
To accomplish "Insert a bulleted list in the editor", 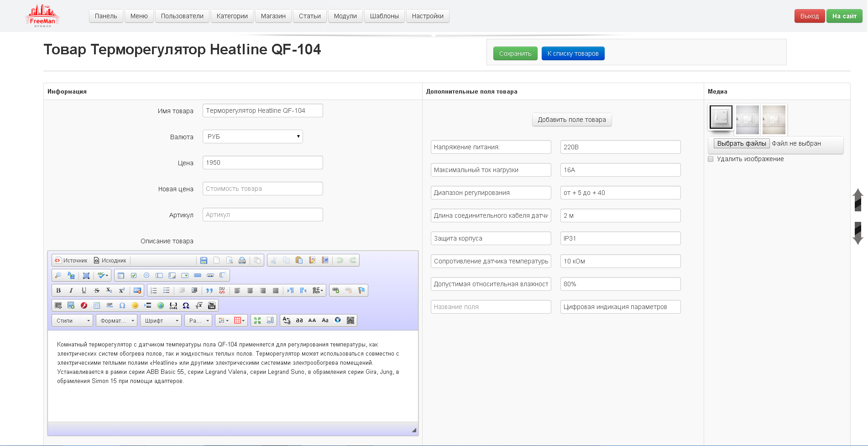I will 167,290.
